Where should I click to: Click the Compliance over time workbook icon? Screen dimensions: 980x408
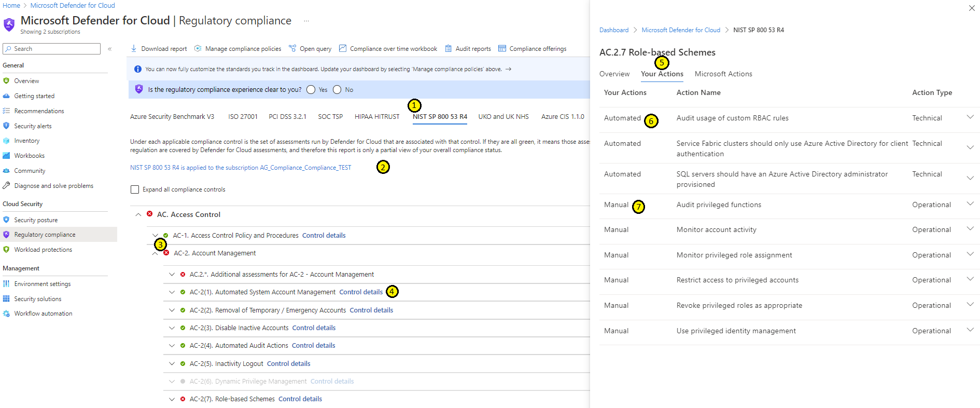click(343, 48)
